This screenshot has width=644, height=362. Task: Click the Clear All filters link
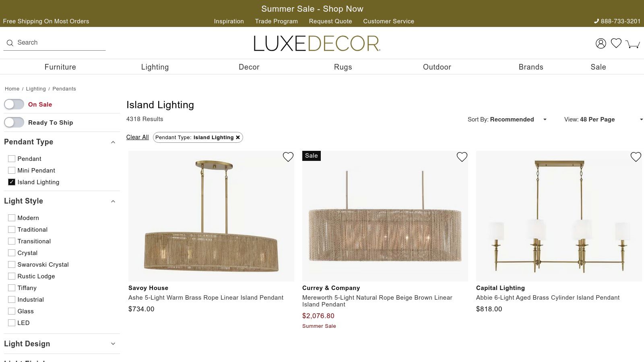[x=137, y=137]
